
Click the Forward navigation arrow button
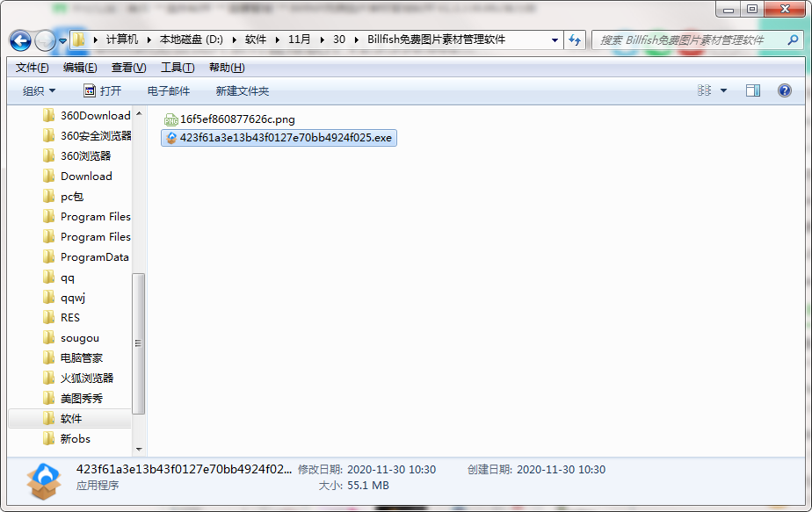pos(45,40)
